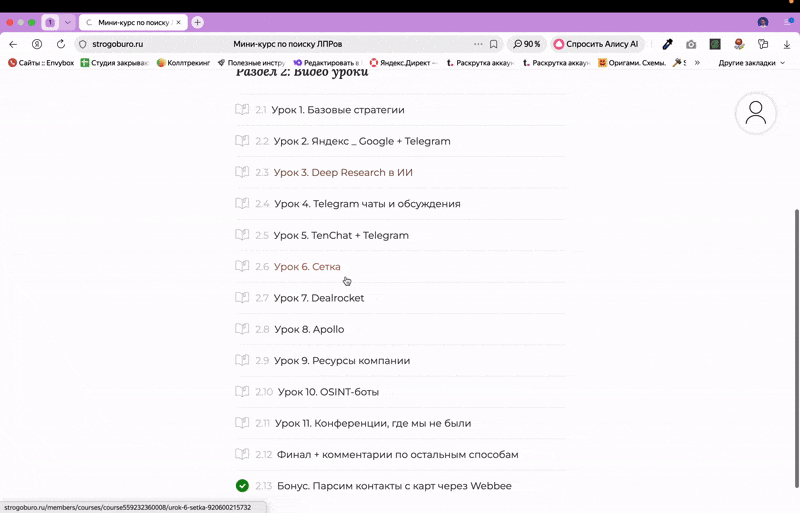
Task: Open Урок 9. Ресурсы компании
Action: [342, 360]
